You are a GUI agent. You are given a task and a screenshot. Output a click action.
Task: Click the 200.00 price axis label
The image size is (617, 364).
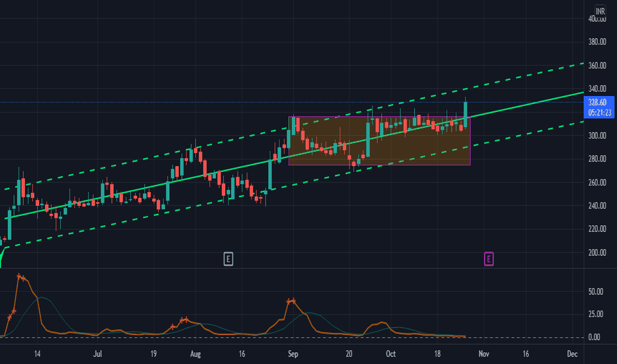[x=597, y=252]
